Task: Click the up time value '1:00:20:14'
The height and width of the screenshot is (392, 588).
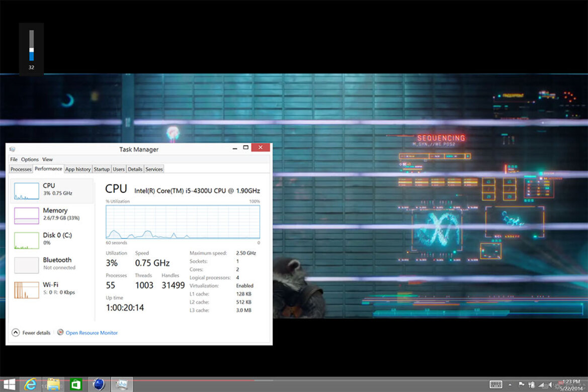Action: coord(125,308)
